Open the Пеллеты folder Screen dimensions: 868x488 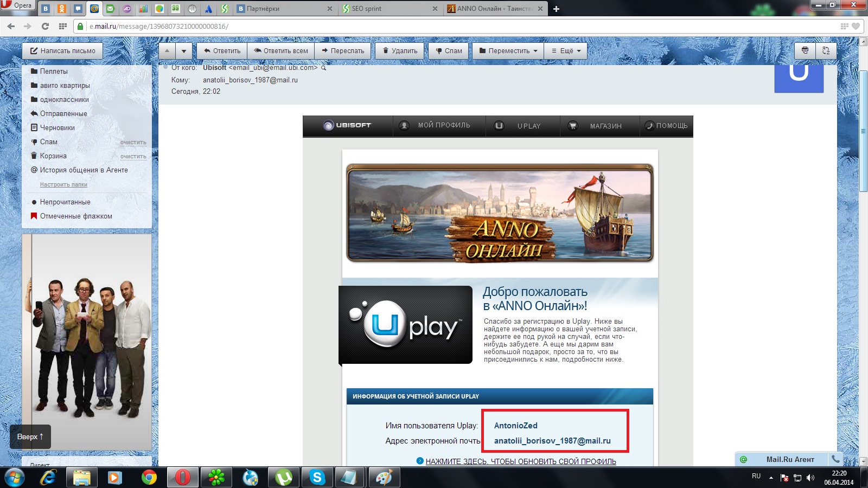(x=54, y=72)
